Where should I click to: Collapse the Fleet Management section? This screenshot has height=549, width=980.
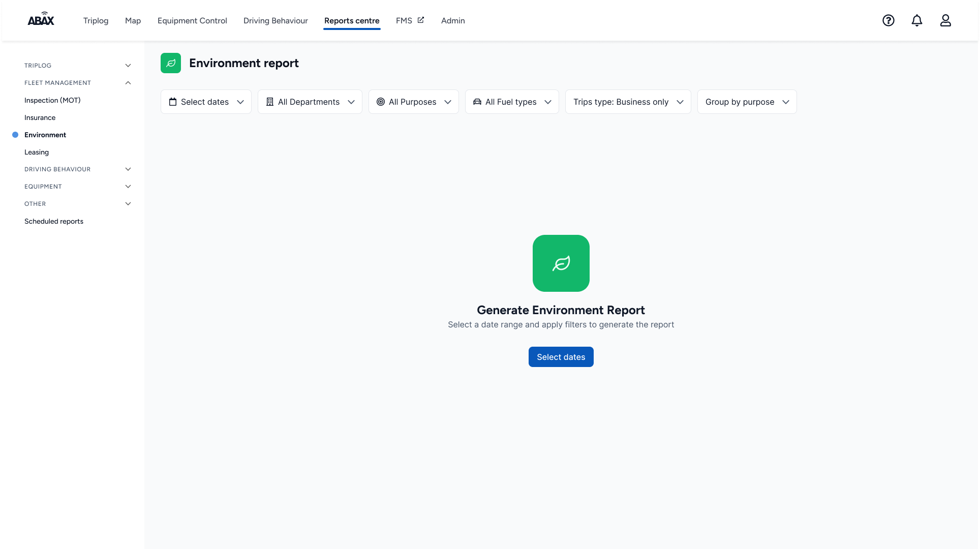pyautogui.click(x=128, y=83)
